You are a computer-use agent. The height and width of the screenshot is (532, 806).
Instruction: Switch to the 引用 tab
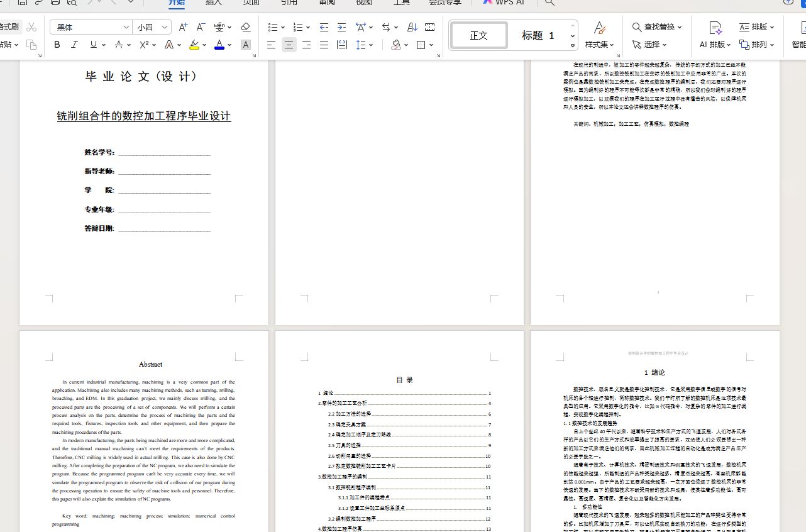point(289,3)
